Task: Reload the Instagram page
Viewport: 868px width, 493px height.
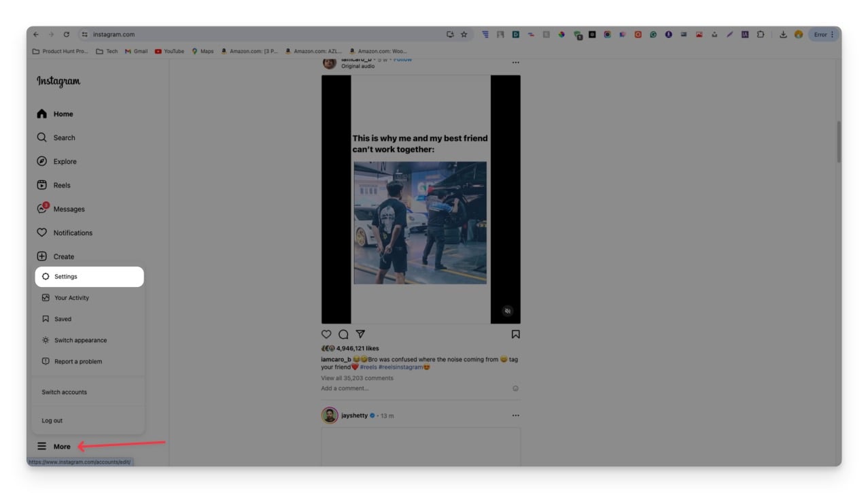Action: 67,35
